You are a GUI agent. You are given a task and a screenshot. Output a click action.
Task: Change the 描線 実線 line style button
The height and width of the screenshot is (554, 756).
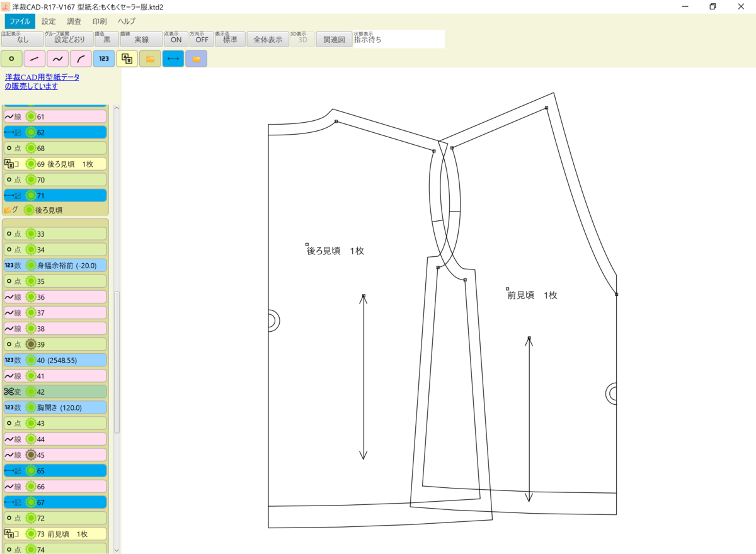(141, 39)
